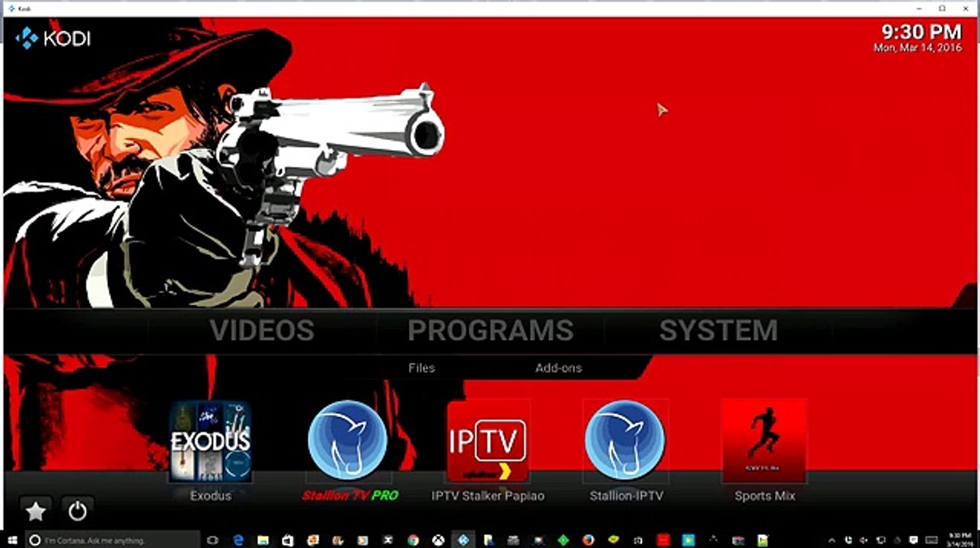Launch Google Chrome from the taskbar
The width and height of the screenshot is (980, 548).
pyautogui.click(x=413, y=540)
